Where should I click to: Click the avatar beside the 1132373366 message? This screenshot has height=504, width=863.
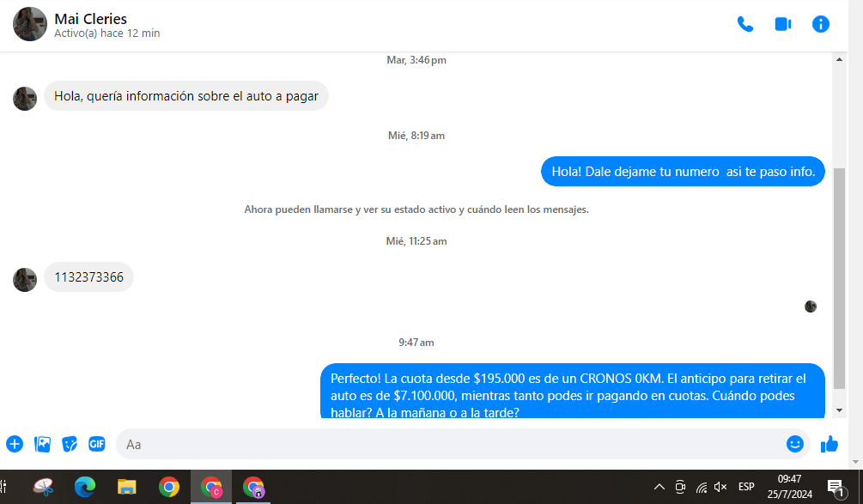coord(25,280)
